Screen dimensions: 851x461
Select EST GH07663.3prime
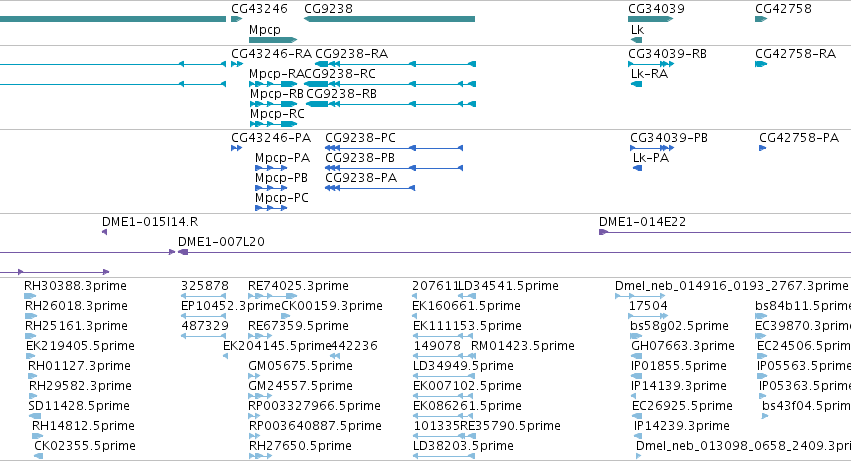[683, 346]
